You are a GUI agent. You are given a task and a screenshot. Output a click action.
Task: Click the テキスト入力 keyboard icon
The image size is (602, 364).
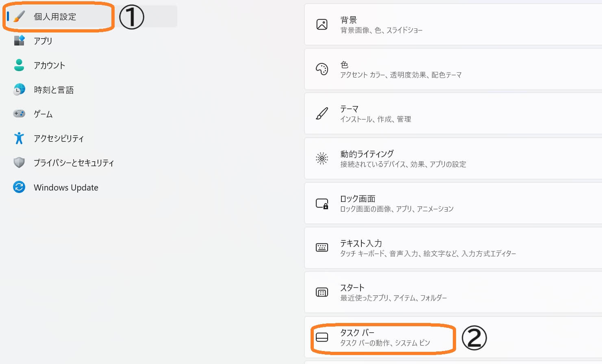pyautogui.click(x=322, y=247)
